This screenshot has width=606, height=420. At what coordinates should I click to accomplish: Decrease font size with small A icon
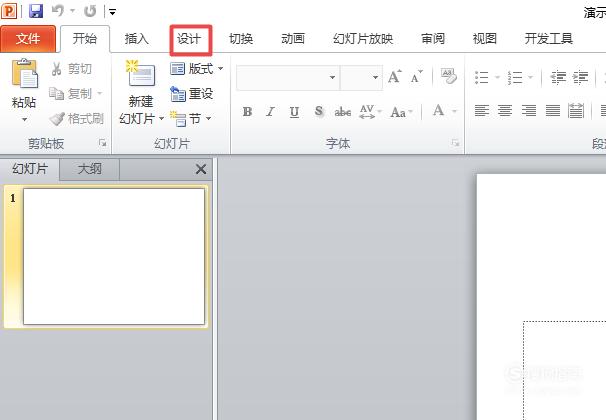[416, 78]
